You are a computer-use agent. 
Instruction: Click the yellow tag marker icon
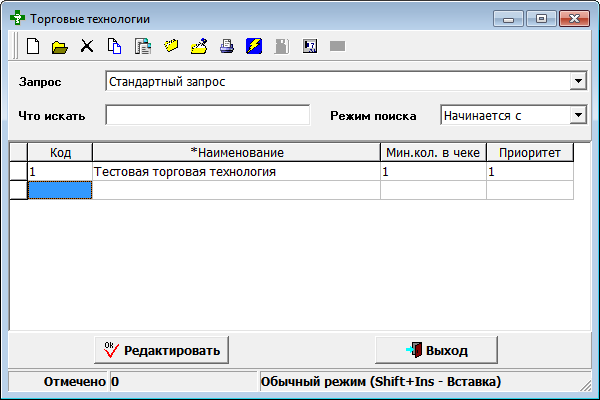coord(171,46)
